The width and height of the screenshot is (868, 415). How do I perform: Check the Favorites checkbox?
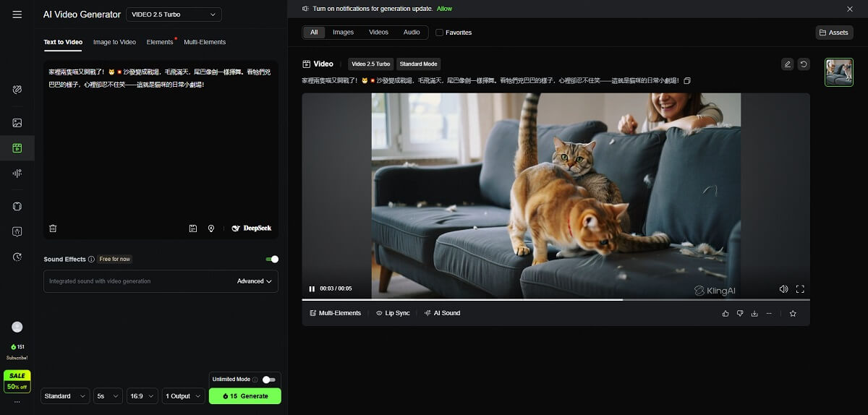pyautogui.click(x=439, y=33)
